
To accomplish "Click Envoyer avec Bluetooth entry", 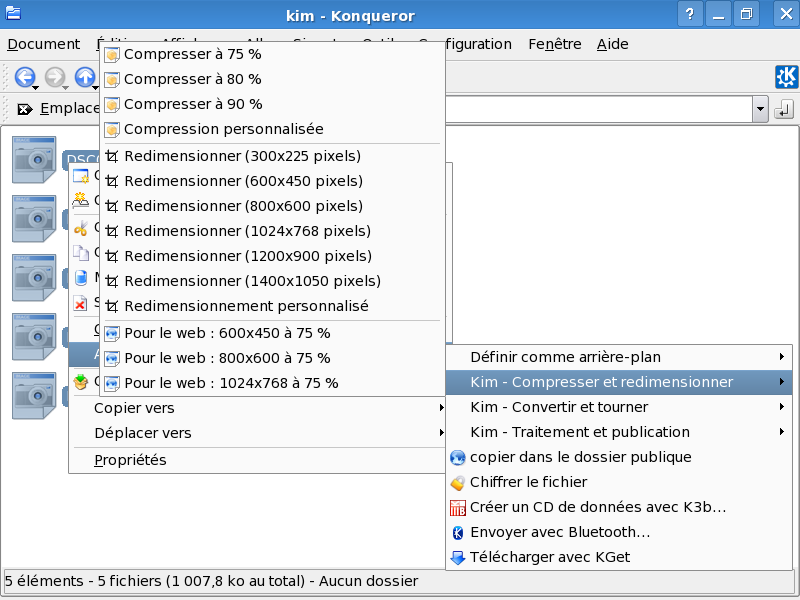I will (x=619, y=532).
